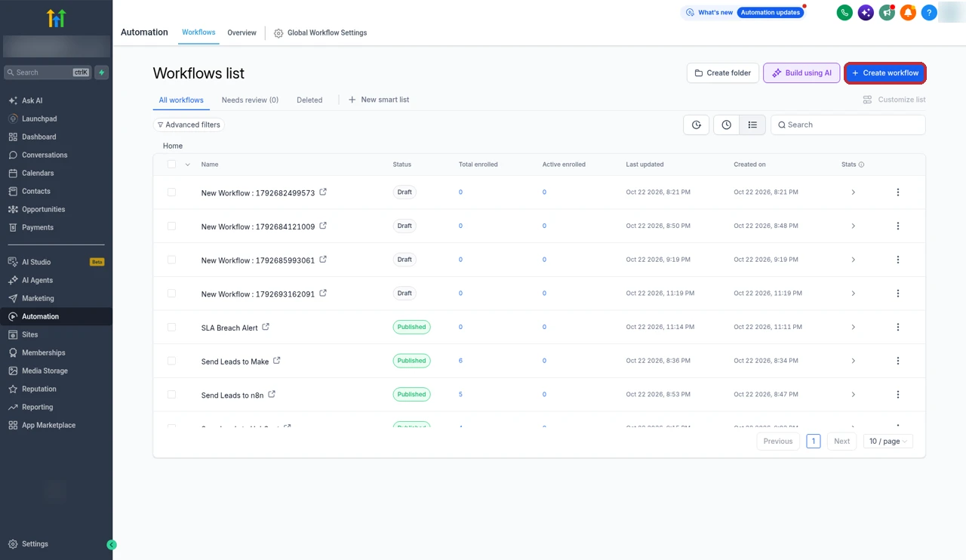966x560 pixels.
Task: Expand stats chevron for Send Leads to n8n
Action: 854,395
